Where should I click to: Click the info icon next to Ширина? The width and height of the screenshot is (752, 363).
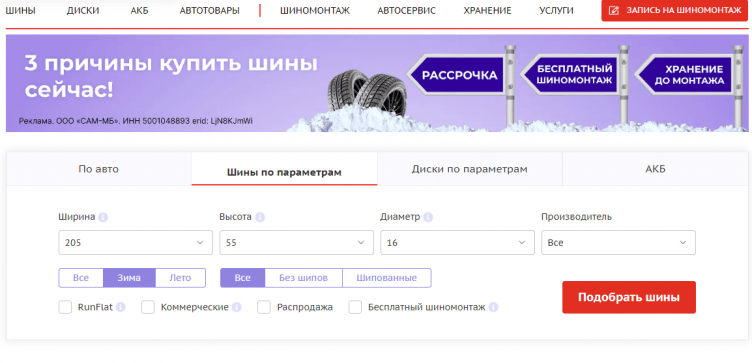(103, 217)
